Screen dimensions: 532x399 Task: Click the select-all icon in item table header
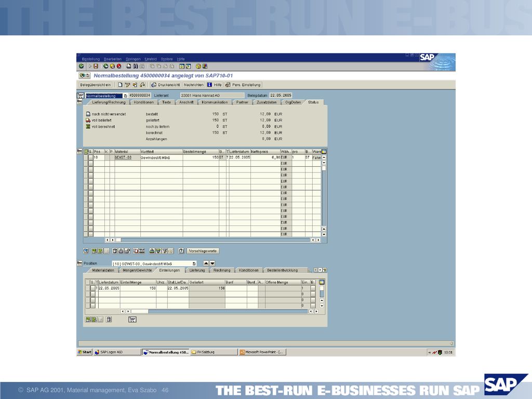(x=86, y=152)
